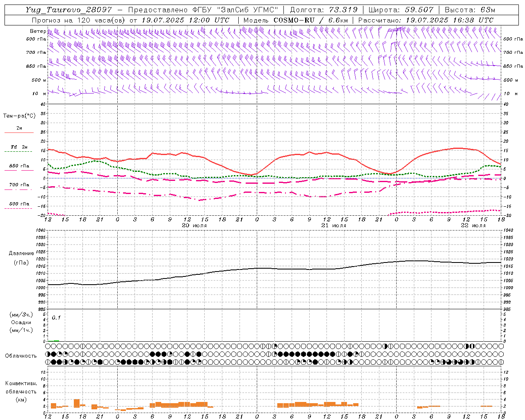Viewport: 525px width, 420px height.
Task: Click the Облачность label
Action: point(21,356)
